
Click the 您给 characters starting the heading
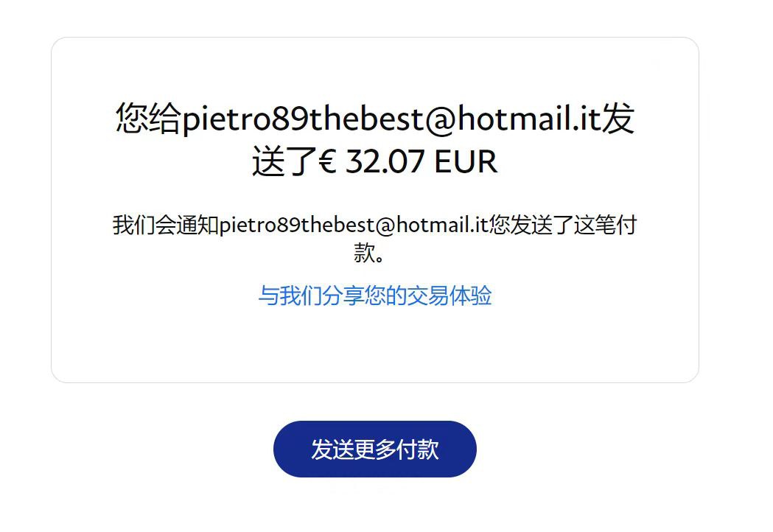coord(149,119)
